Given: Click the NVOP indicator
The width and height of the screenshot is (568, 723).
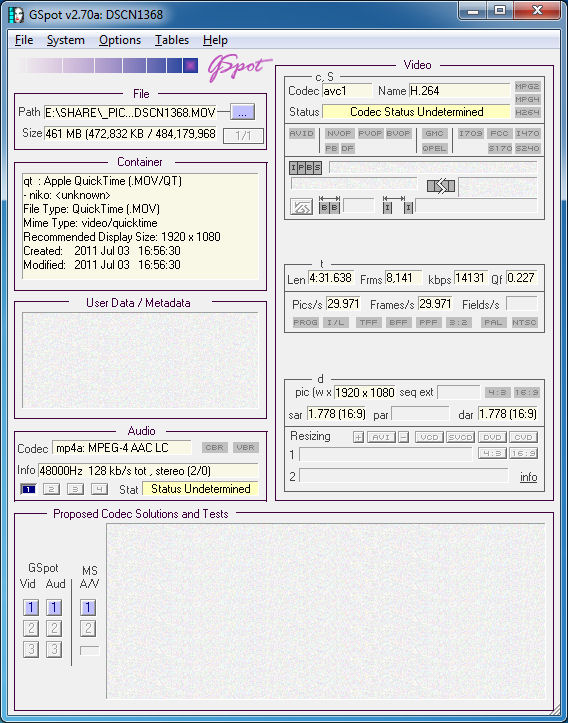Looking at the screenshot, I should pyautogui.click(x=339, y=133).
